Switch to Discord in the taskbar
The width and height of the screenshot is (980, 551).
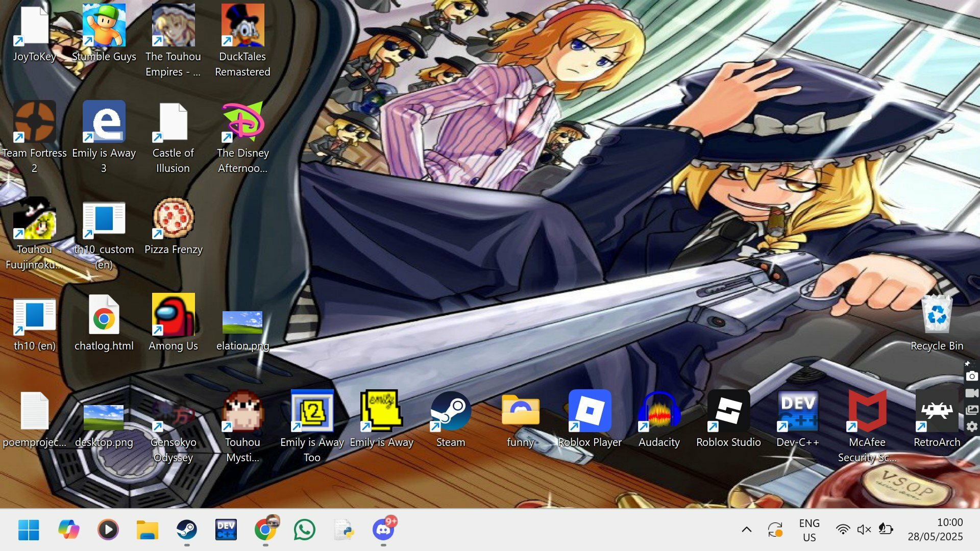pyautogui.click(x=383, y=530)
